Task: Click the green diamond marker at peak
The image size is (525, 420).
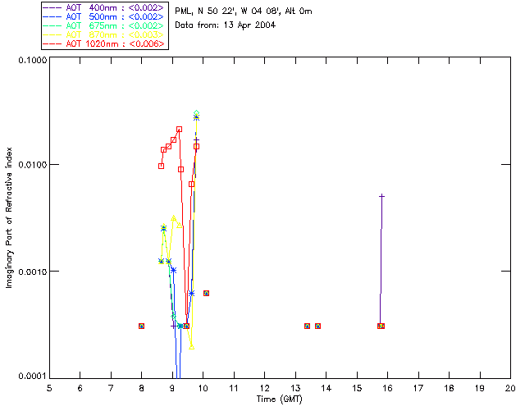Action: [x=197, y=113]
